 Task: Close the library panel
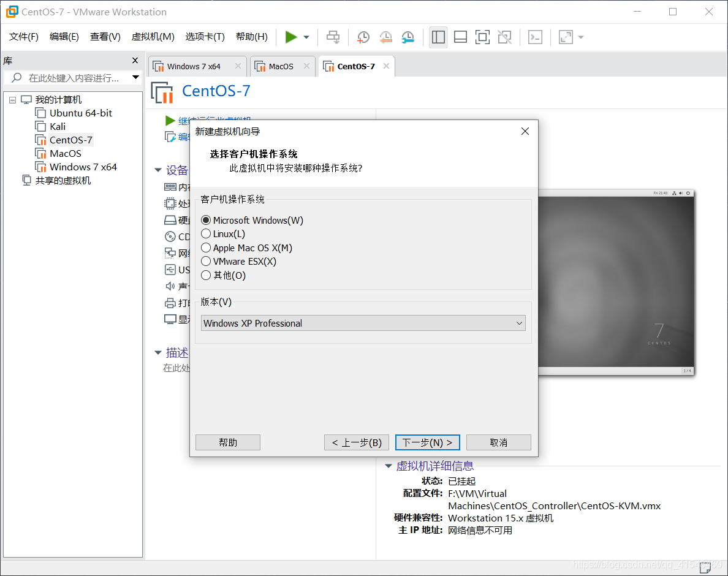coord(135,60)
